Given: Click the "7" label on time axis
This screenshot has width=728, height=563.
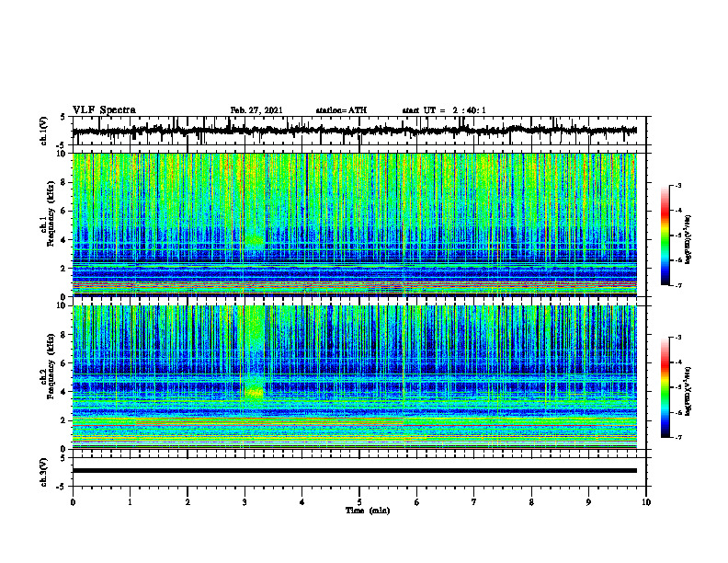Looking at the screenshot, I should [474, 502].
